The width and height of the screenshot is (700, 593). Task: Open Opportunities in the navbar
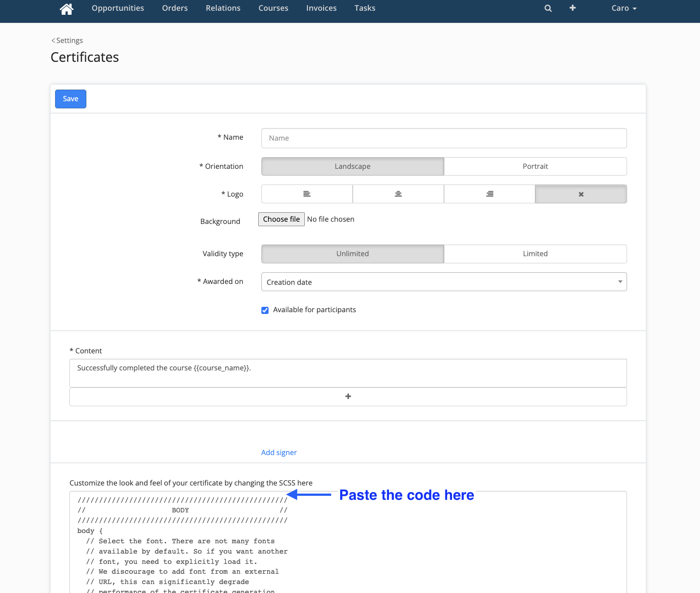[118, 8]
